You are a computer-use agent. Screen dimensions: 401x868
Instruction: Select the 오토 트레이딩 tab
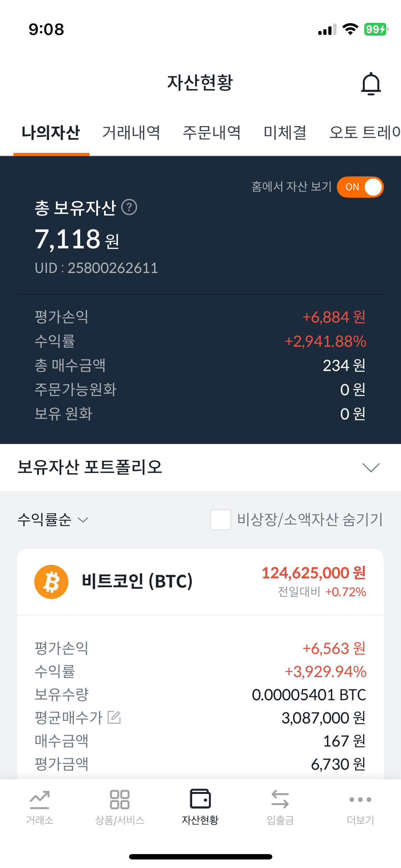pyautogui.click(x=365, y=133)
